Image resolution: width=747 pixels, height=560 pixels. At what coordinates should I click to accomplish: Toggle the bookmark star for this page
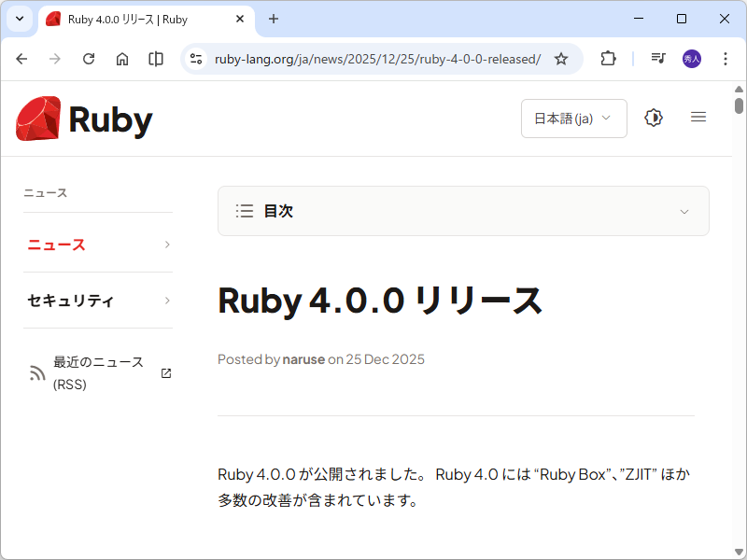pos(560,58)
